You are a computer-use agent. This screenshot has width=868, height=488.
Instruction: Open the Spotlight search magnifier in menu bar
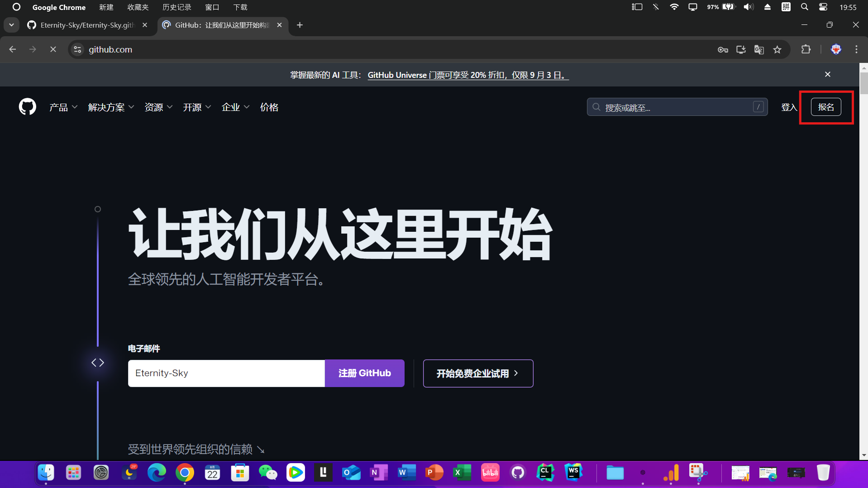(804, 7)
